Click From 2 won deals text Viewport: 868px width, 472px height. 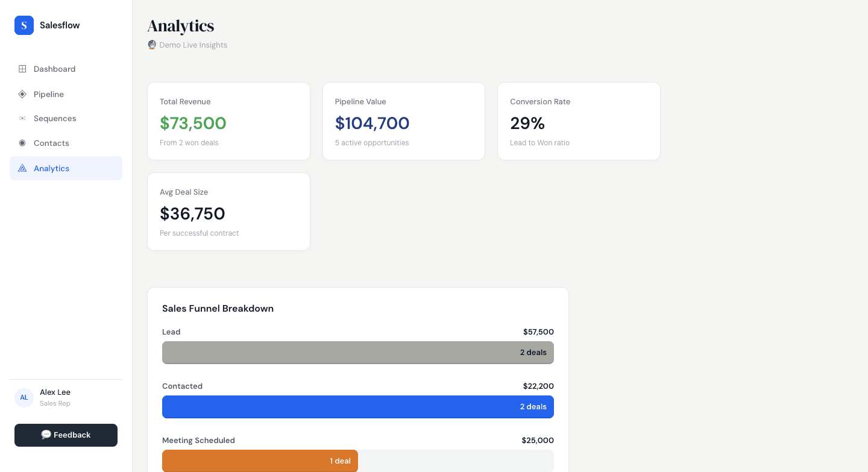189,143
